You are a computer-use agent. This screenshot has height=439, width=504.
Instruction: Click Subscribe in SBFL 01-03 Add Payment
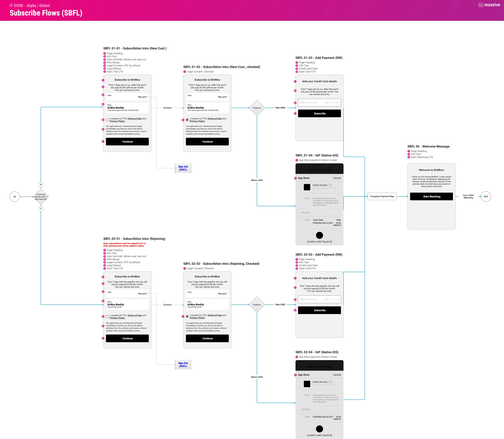tap(319, 113)
